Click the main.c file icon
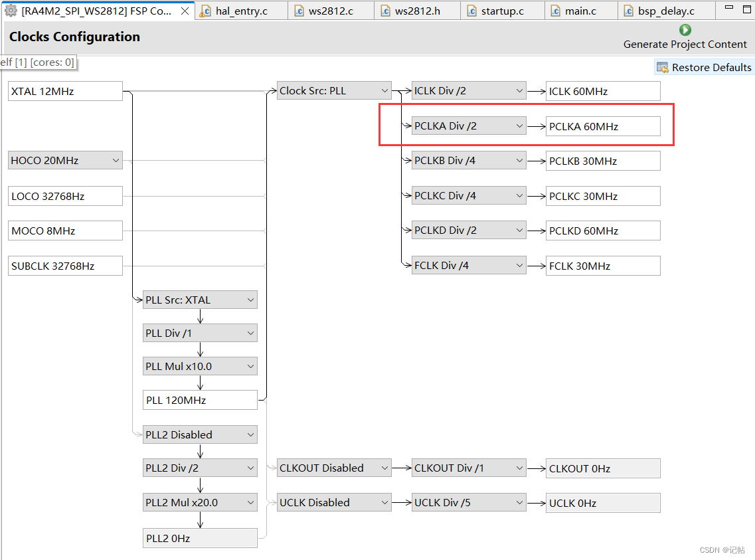Screen dimensions: 755x560 tap(555, 11)
